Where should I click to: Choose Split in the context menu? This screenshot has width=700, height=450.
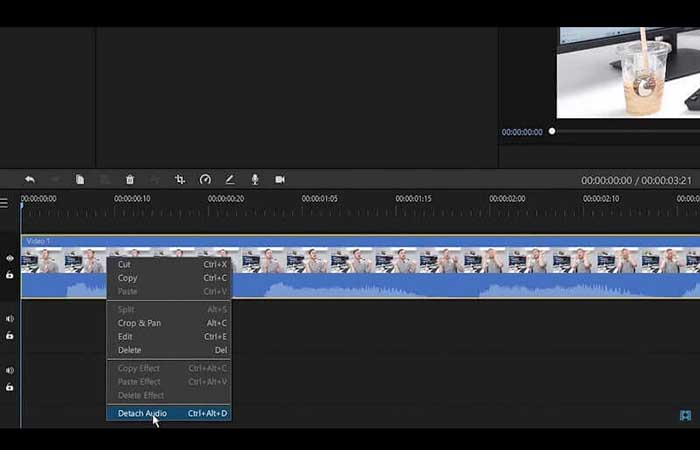(x=169, y=309)
